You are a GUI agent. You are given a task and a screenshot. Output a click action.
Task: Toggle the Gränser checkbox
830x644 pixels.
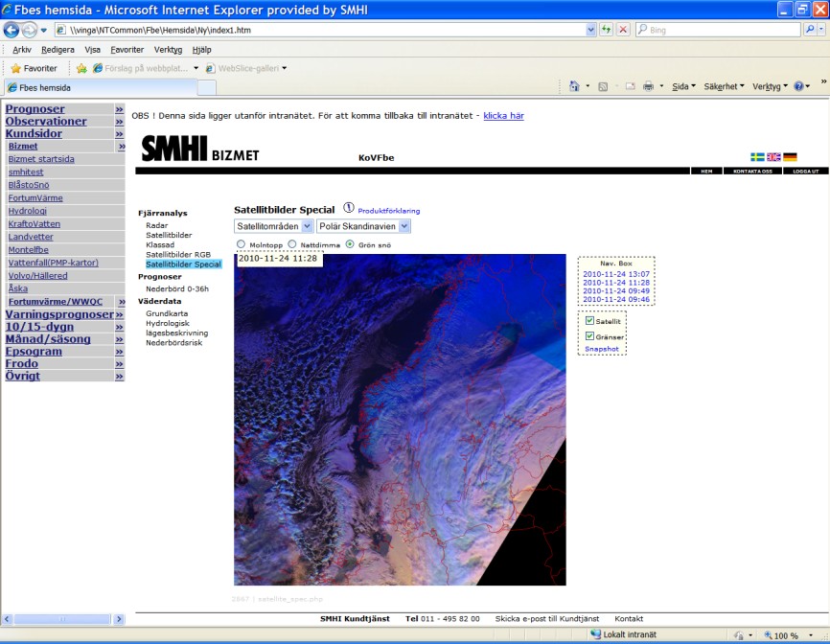tap(589, 336)
